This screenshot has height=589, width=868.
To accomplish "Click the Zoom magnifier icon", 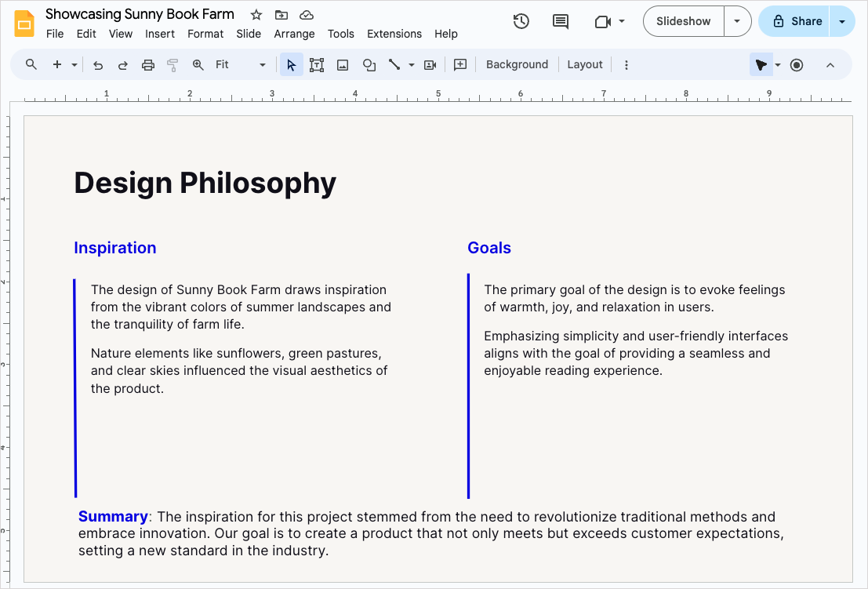I will pyautogui.click(x=198, y=65).
